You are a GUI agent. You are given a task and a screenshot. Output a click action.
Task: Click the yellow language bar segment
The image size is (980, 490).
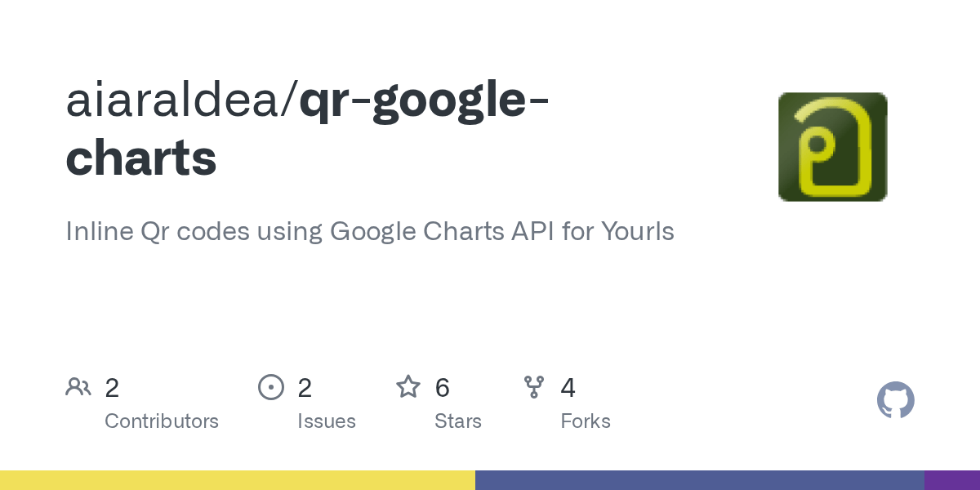coord(237,480)
